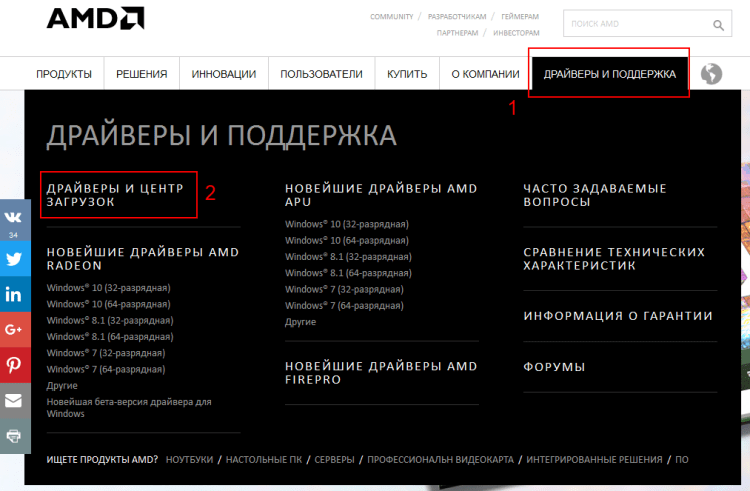Click the LinkedIn share icon

coord(14,294)
